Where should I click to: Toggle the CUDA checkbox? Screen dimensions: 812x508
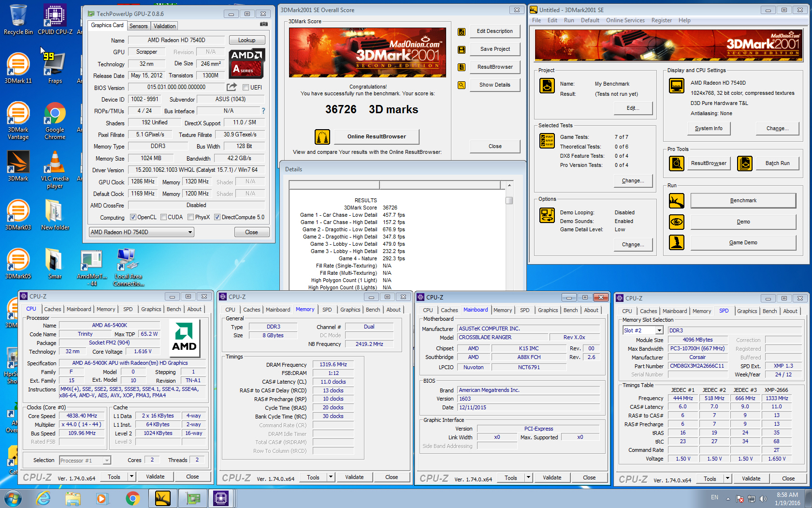tap(163, 217)
